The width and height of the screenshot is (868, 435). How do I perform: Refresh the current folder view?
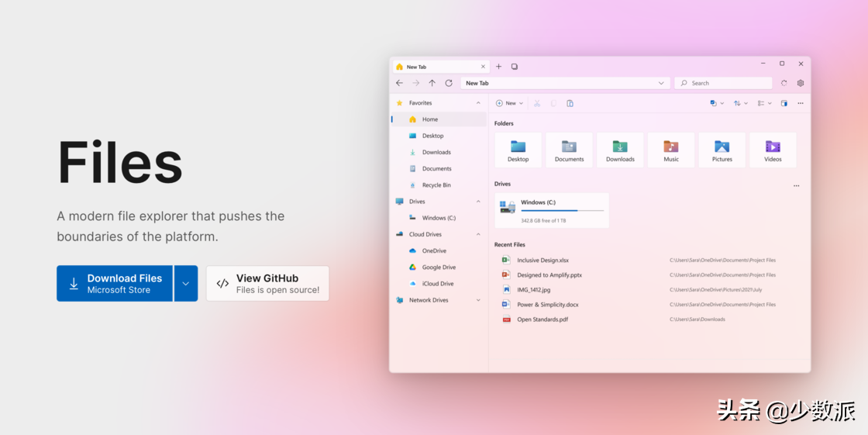(x=449, y=83)
